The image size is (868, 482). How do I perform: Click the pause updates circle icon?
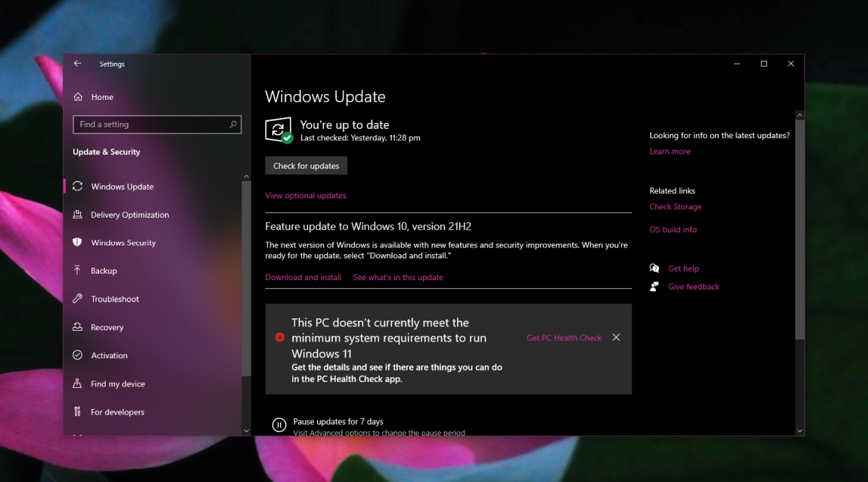(279, 425)
